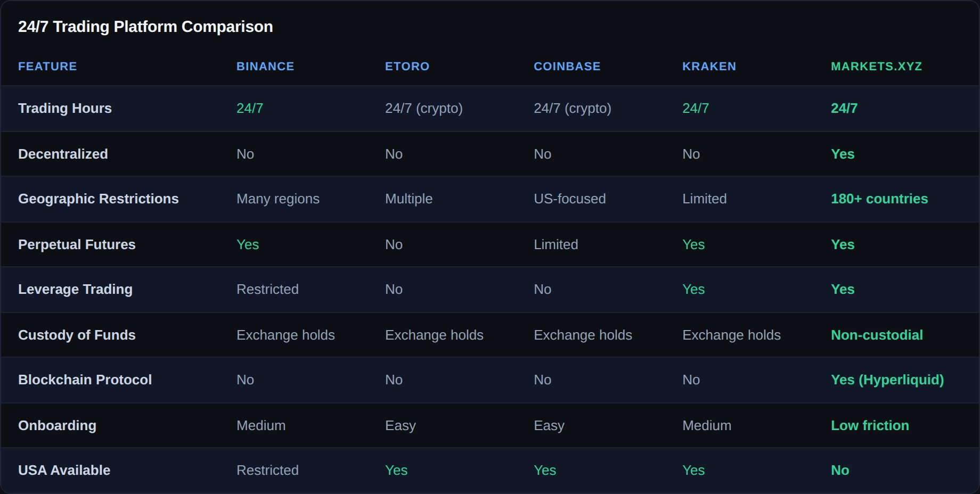
Task: Click Markets.xyz 'Yes' in Decentralized row
Action: [x=843, y=154]
